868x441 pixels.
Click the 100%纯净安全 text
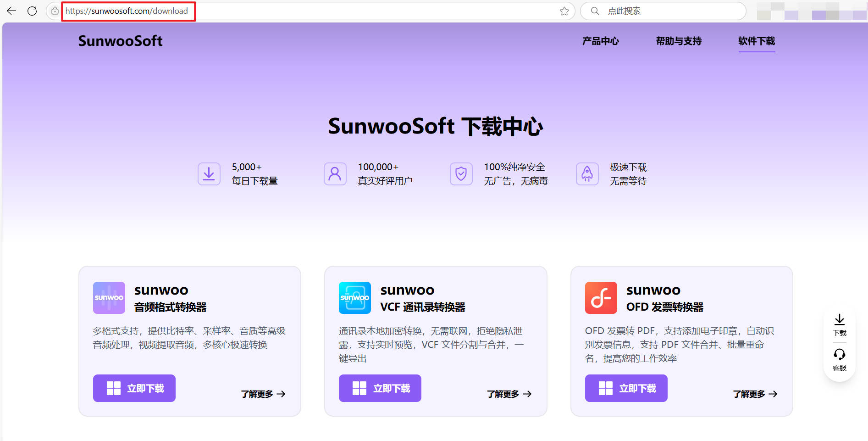(514, 167)
